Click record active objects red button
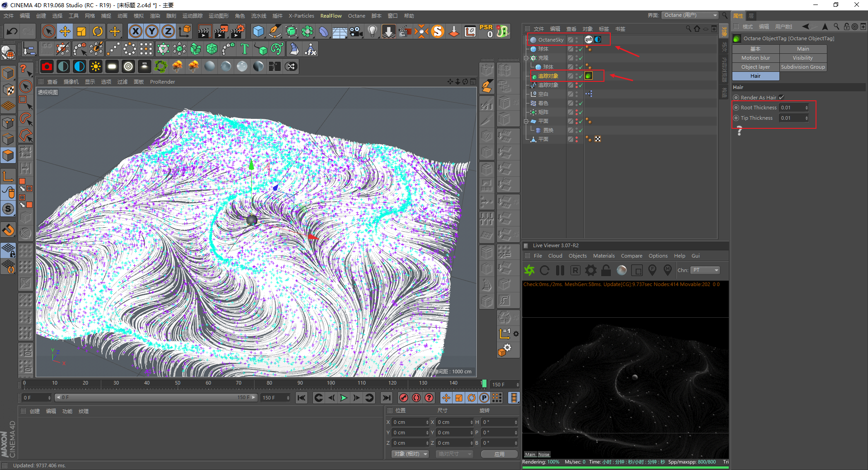 [x=404, y=398]
